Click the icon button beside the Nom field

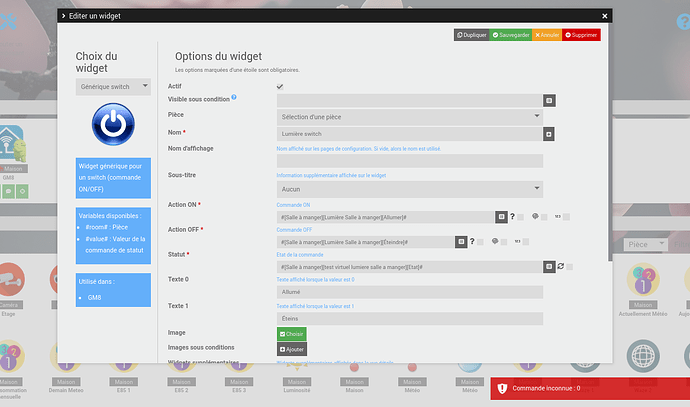click(x=549, y=134)
